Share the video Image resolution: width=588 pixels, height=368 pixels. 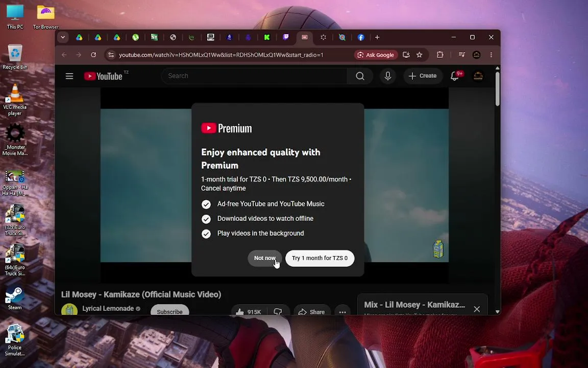pyautogui.click(x=312, y=312)
